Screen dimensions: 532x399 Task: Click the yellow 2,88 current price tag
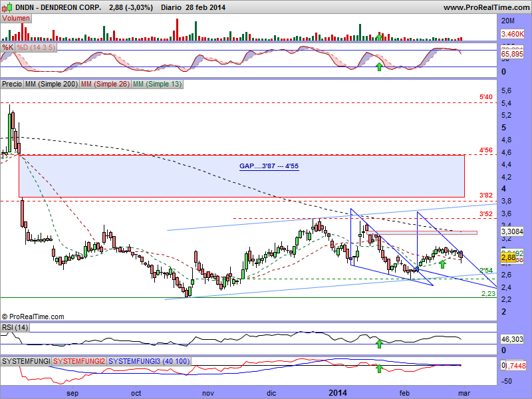[x=508, y=258]
